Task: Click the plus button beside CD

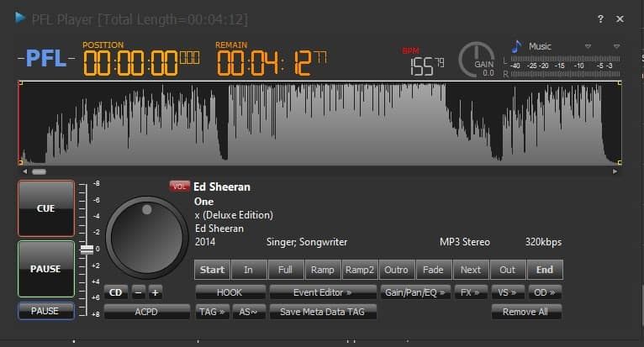Action: 156,292
